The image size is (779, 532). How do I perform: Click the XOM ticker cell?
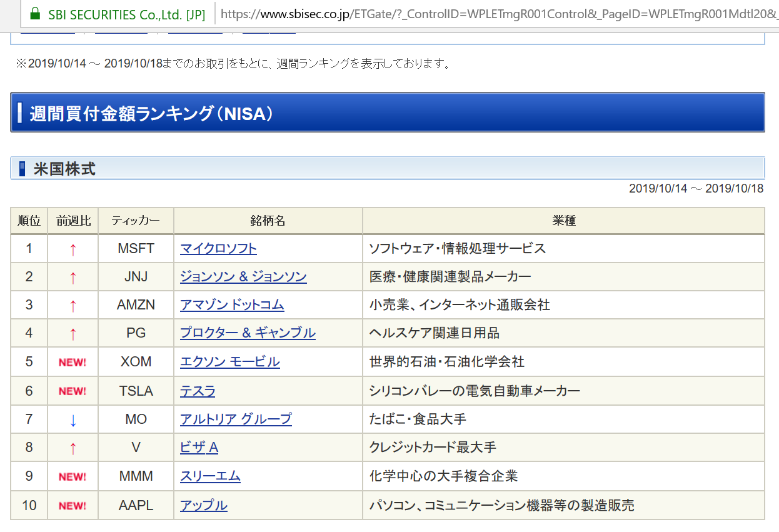136,361
